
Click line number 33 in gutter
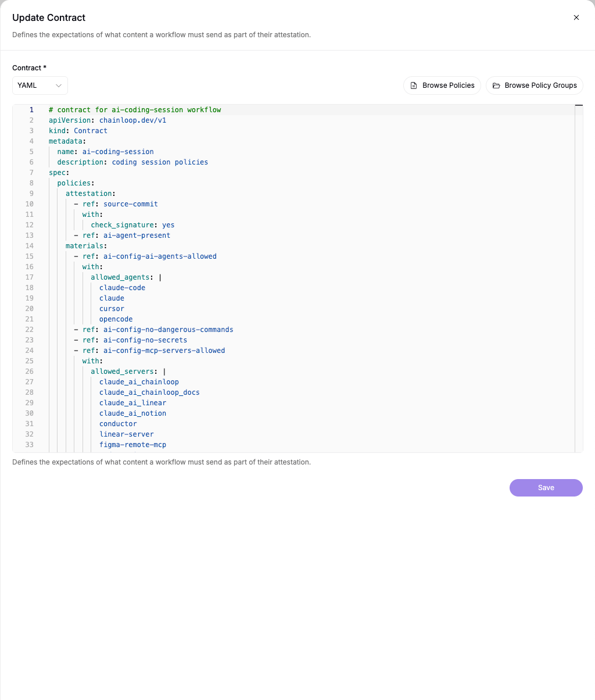(x=30, y=445)
